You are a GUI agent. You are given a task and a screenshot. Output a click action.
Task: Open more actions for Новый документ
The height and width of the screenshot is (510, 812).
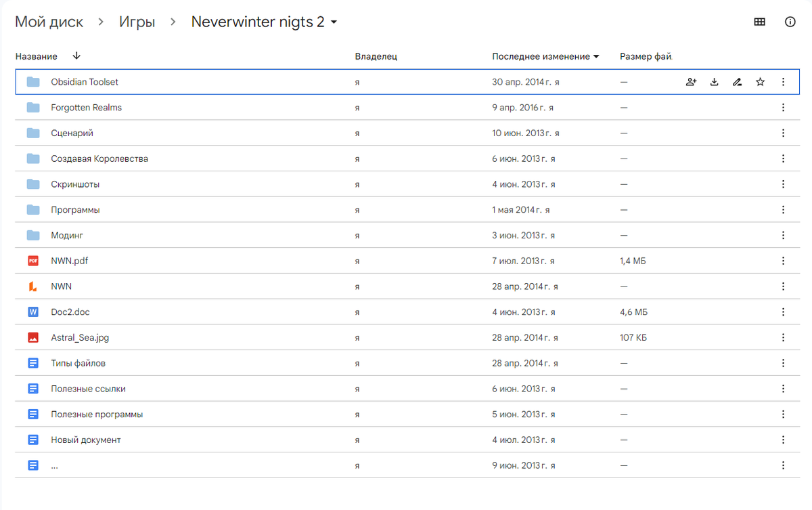[783, 440]
